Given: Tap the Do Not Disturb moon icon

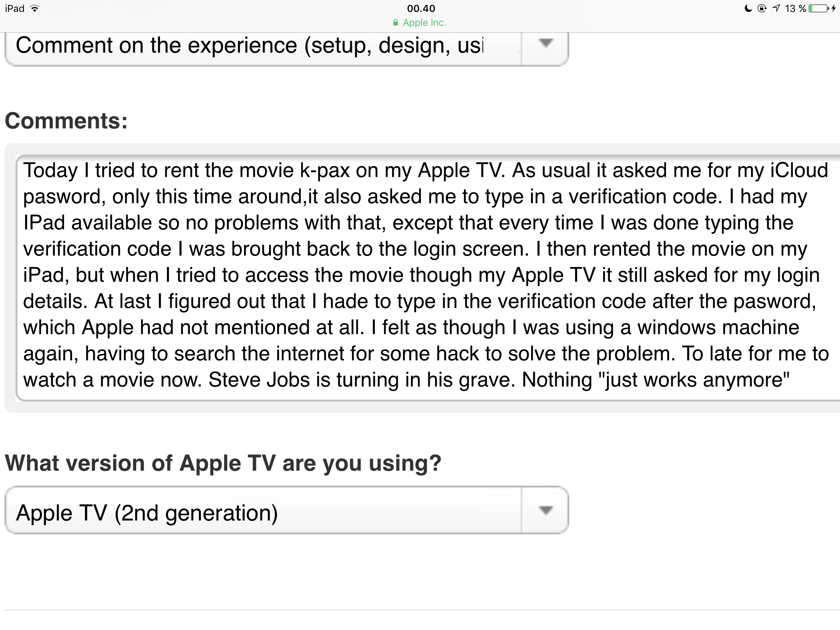Looking at the screenshot, I should (748, 9).
